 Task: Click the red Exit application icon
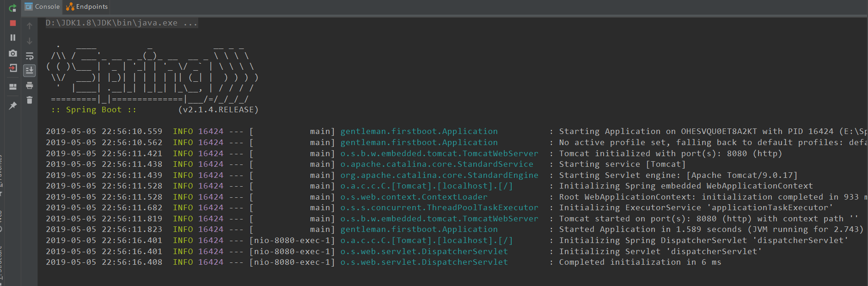[x=13, y=68]
